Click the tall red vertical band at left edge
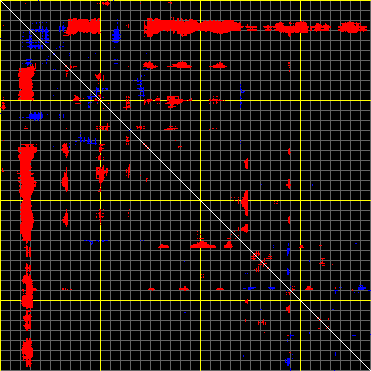This screenshot has height=371, width=371. [x=27, y=193]
